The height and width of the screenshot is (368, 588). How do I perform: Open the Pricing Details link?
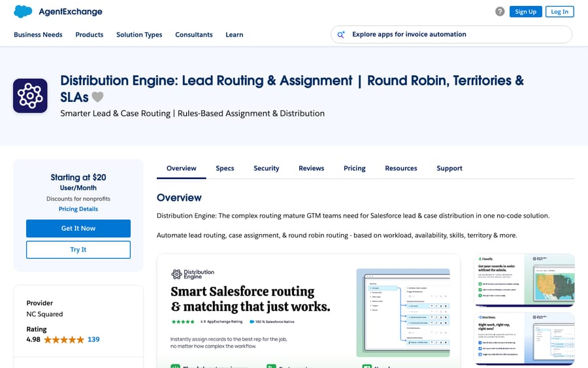pyautogui.click(x=78, y=209)
